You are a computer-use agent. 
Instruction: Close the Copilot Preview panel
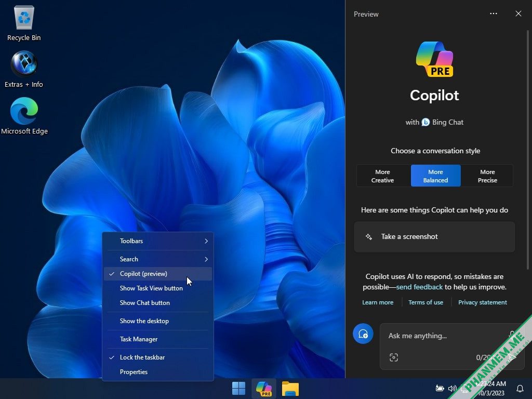click(x=518, y=14)
